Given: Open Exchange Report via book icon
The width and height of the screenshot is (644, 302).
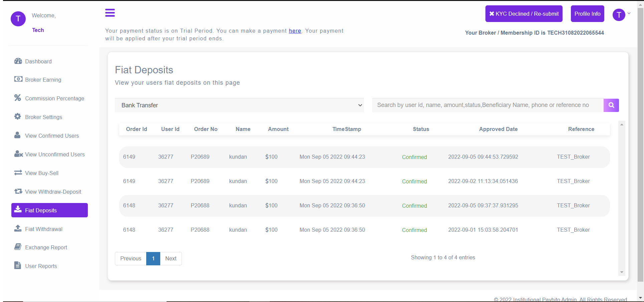Looking at the screenshot, I should coord(18,246).
